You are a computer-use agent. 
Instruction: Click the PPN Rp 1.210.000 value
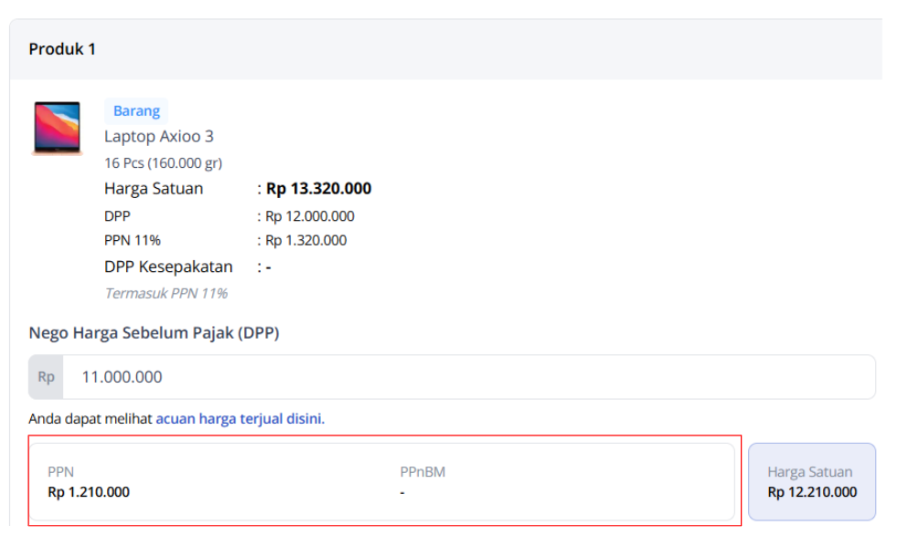click(88, 492)
